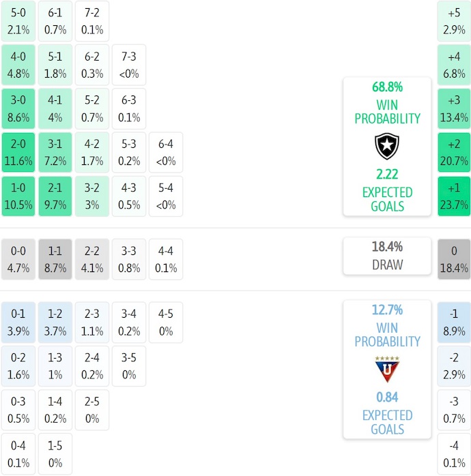Select the +5 goal margin box

coord(454,21)
